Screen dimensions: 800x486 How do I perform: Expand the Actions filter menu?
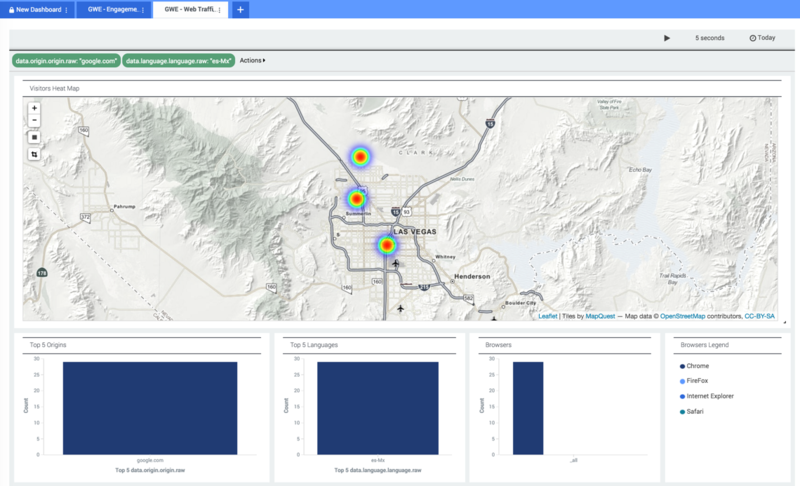tap(253, 60)
